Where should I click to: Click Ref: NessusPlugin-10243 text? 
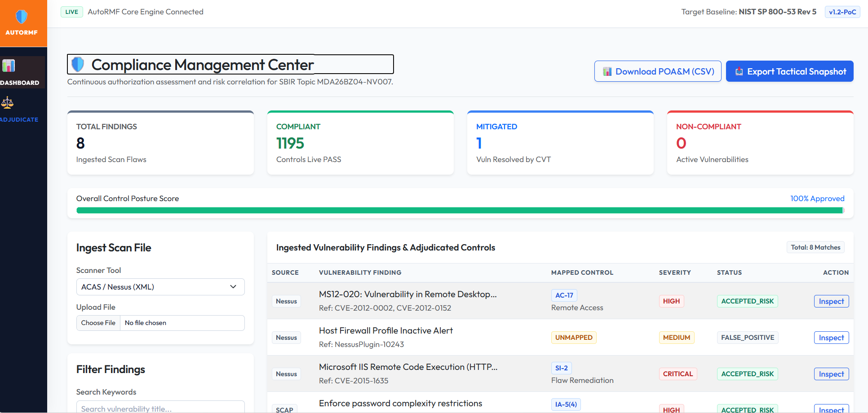(x=361, y=344)
